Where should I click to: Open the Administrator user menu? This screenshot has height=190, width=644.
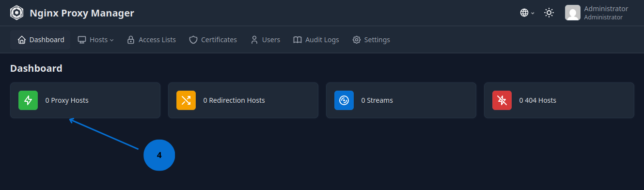pos(597,13)
